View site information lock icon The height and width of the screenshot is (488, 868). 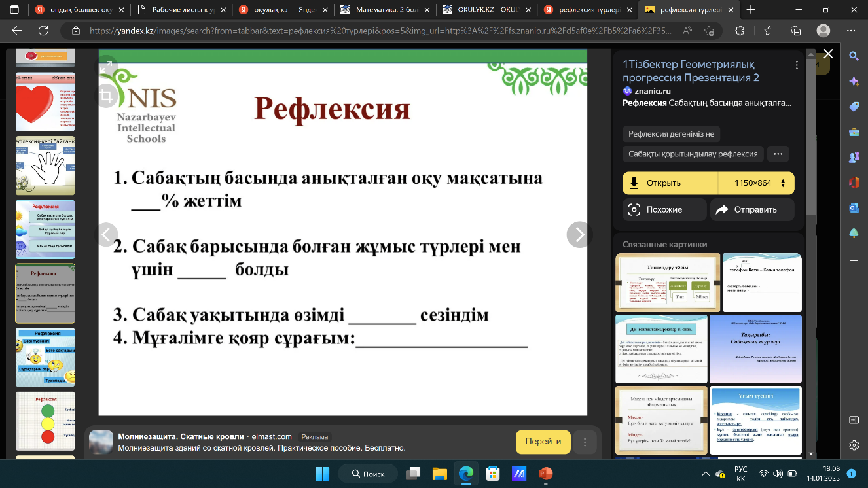pos(75,31)
